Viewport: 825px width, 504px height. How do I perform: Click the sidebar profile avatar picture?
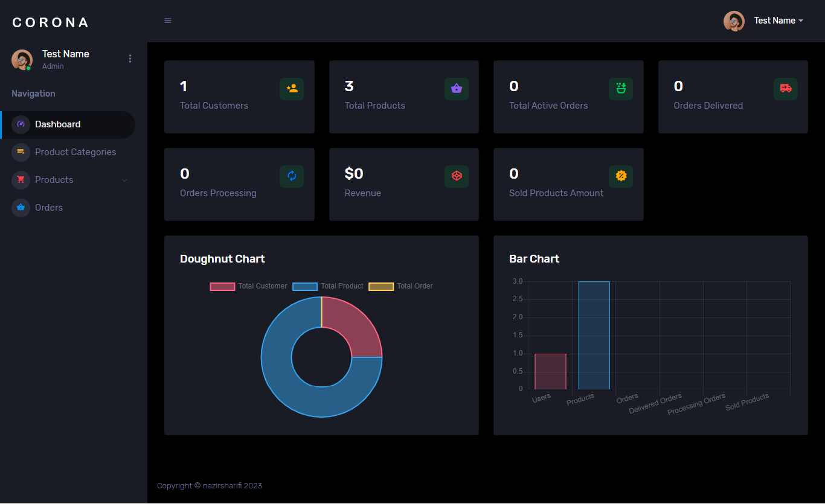22,60
